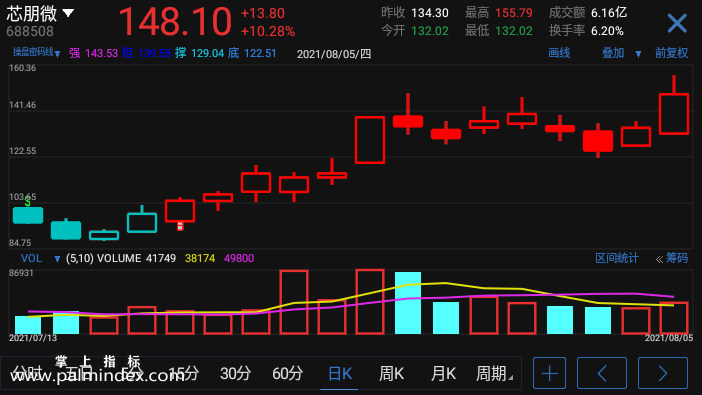Select the 60分 timeframe tab
The image size is (702, 395).
[x=287, y=374]
